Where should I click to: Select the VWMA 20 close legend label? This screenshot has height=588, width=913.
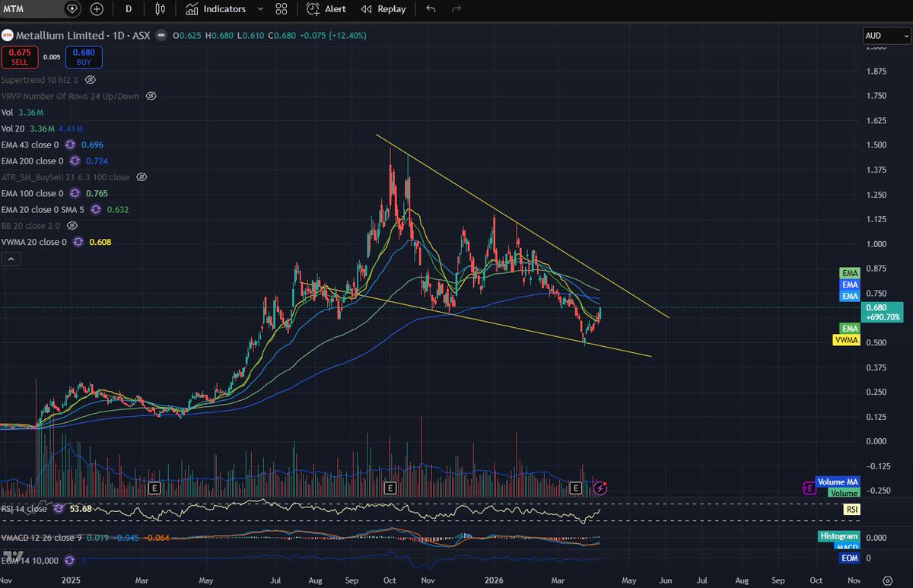pyautogui.click(x=35, y=242)
